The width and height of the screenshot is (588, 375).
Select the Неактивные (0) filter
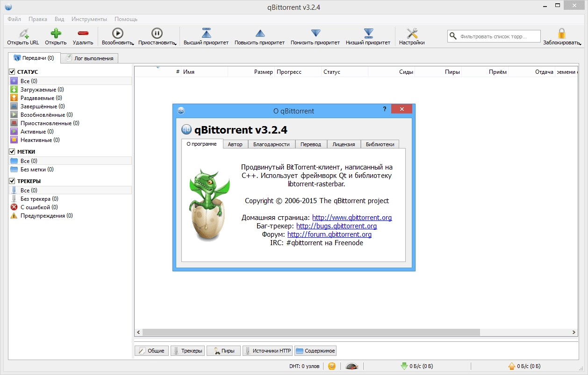(40, 140)
